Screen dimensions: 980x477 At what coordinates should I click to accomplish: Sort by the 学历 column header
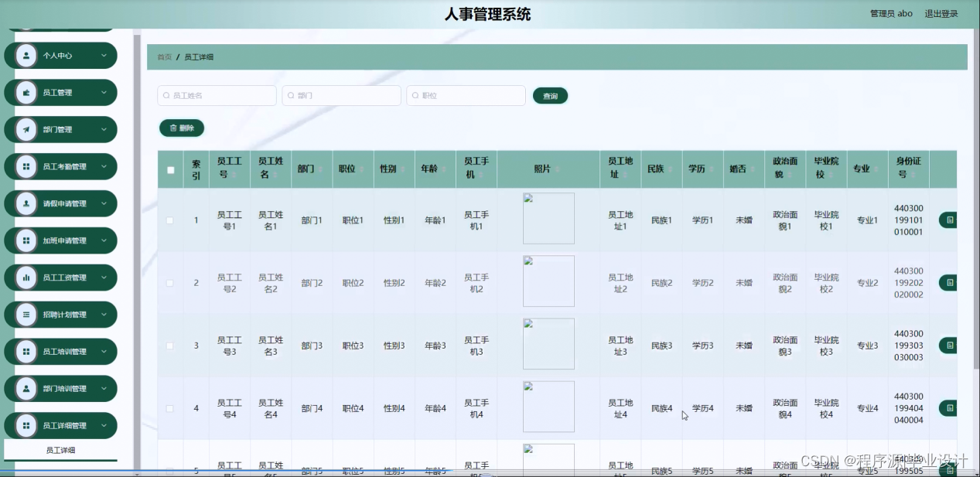pos(702,169)
